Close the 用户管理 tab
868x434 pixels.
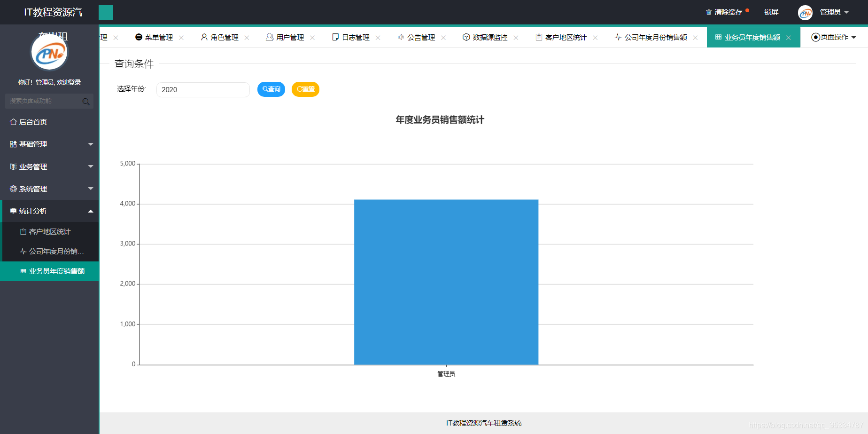click(x=312, y=38)
